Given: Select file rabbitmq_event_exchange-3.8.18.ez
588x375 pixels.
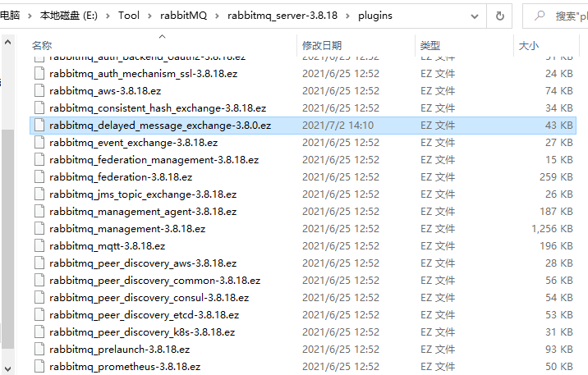Looking at the screenshot, I should point(133,142).
